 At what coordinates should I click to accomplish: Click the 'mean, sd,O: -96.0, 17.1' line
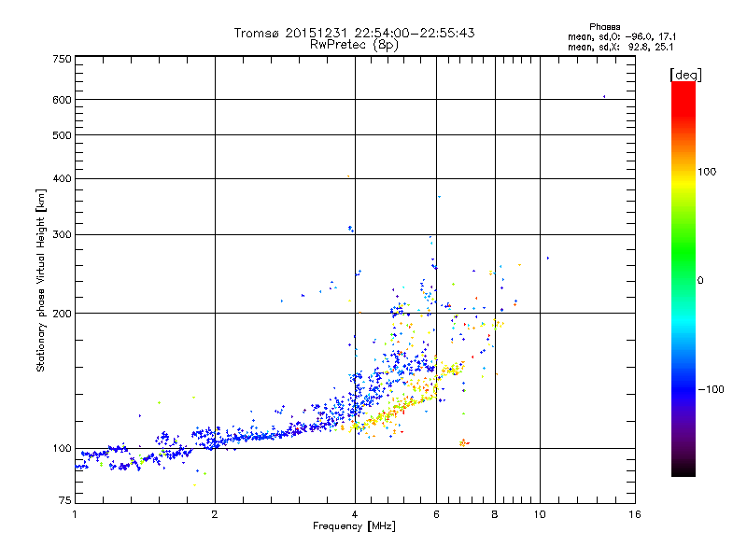tap(621, 37)
